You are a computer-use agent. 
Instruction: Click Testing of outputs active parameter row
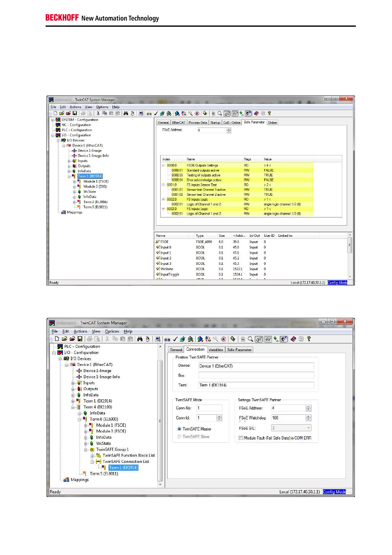click(238, 175)
